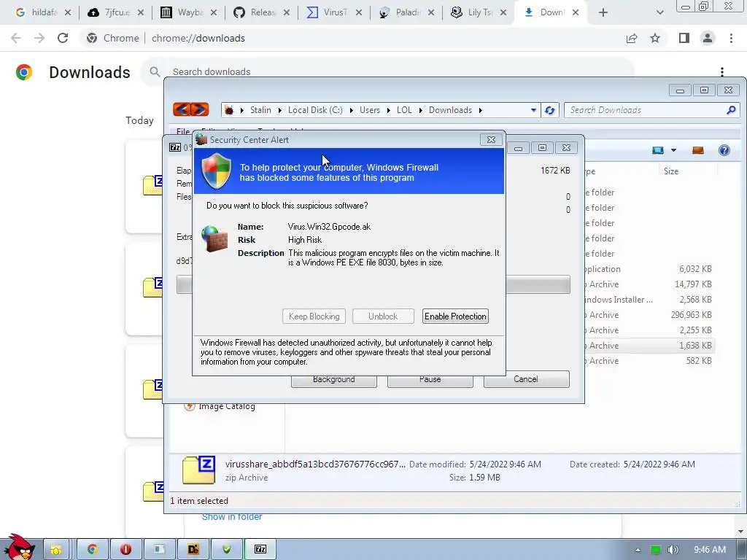The height and width of the screenshot is (560, 747).
Task: Open a new Chrome tab
Action: click(x=603, y=12)
